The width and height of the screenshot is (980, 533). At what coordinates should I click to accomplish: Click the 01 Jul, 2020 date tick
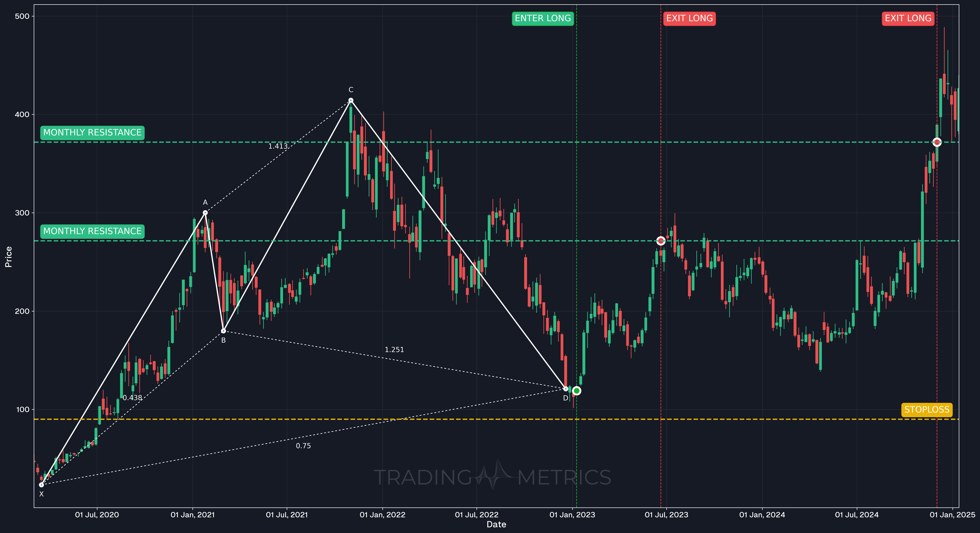pos(97,515)
